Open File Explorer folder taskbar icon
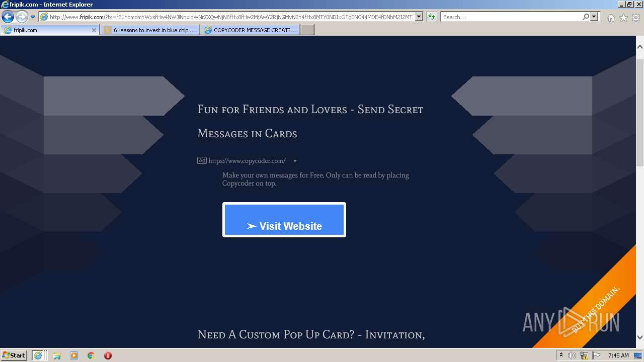The height and width of the screenshot is (362, 644). [57, 355]
